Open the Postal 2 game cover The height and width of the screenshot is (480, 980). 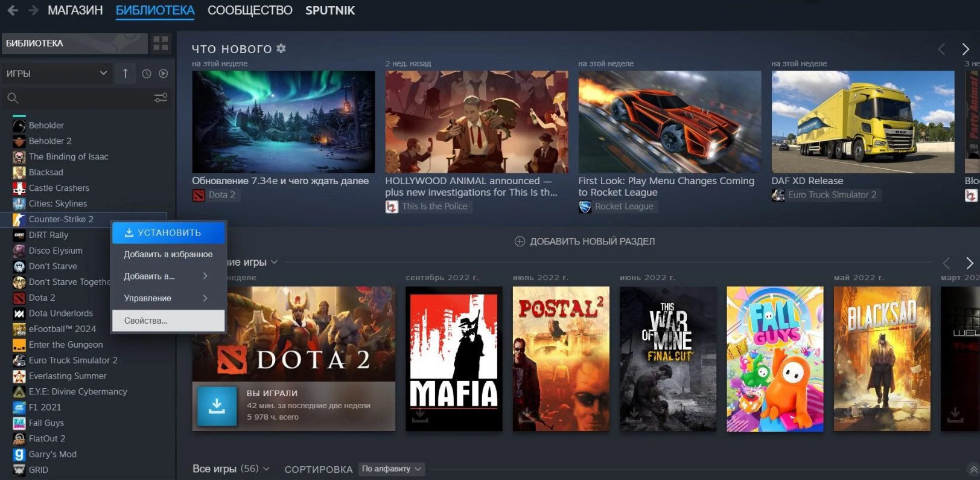point(561,359)
